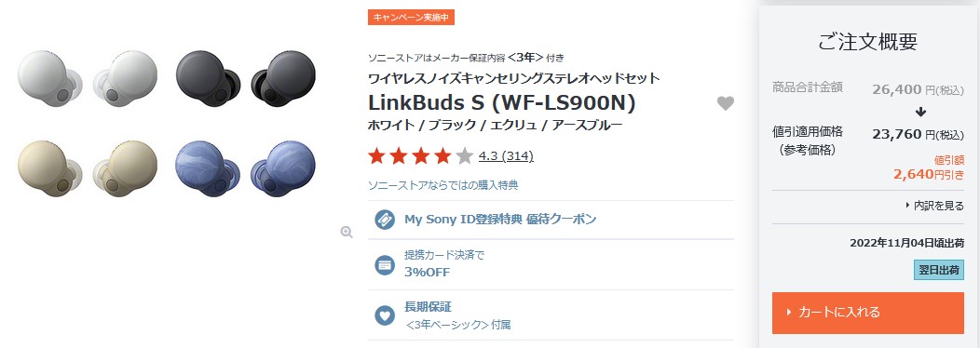Open the 4.3 (314) reviews link
The image size is (980, 348).
point(506,155)
